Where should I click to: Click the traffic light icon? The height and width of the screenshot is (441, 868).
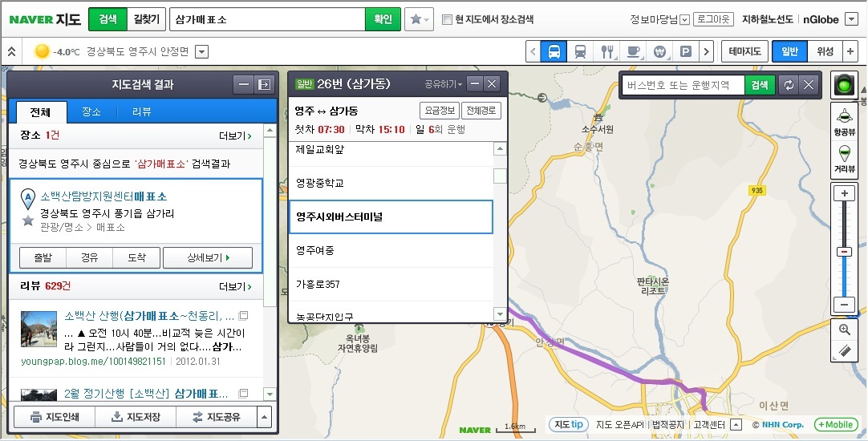(845, 85)
